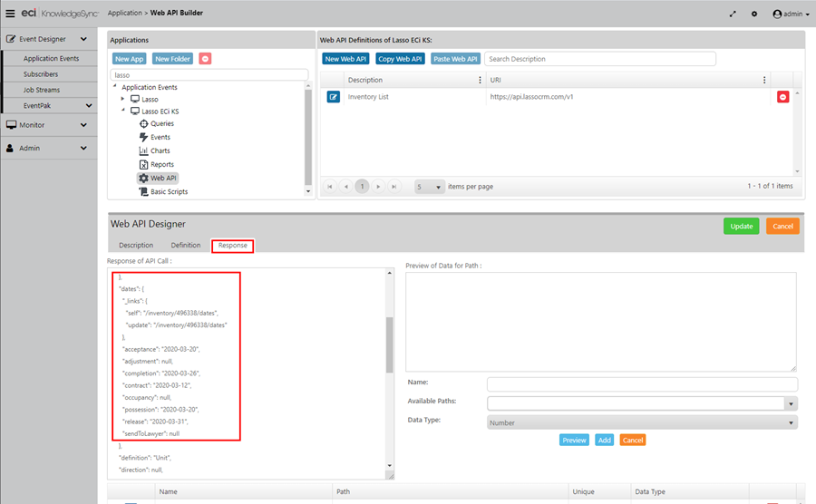Click the Path column header
Image resolution: width=816 pixels, height=504 pixels.
tap(450, 491)
